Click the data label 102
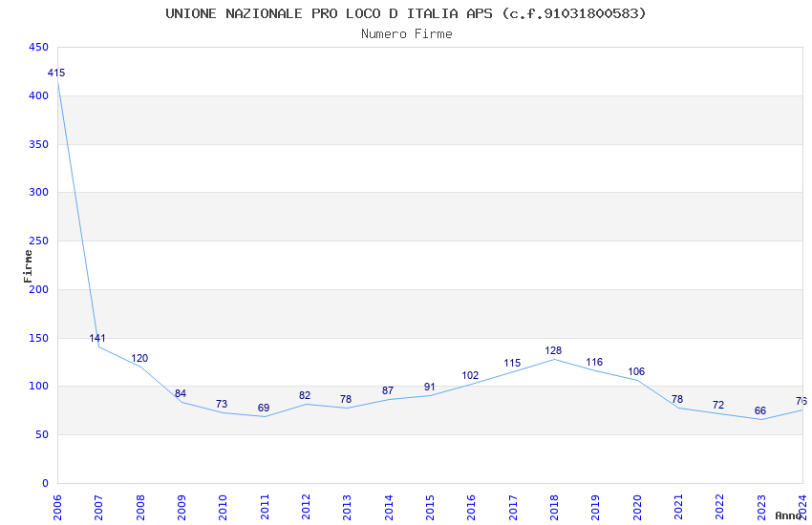Screen dimensions: 812x525 point(470,375)
